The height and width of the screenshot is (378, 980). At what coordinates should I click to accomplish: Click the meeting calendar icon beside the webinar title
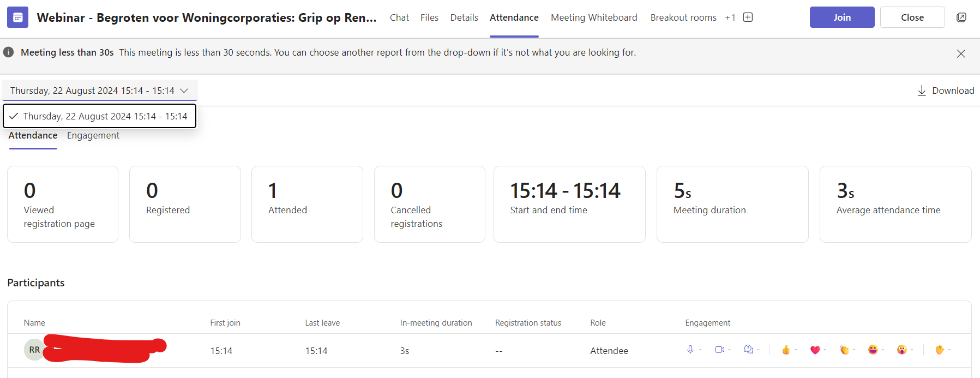tap(17, 17)
